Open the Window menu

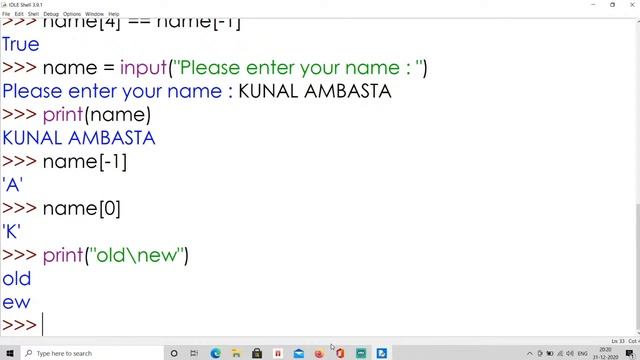tap(94, 14)
